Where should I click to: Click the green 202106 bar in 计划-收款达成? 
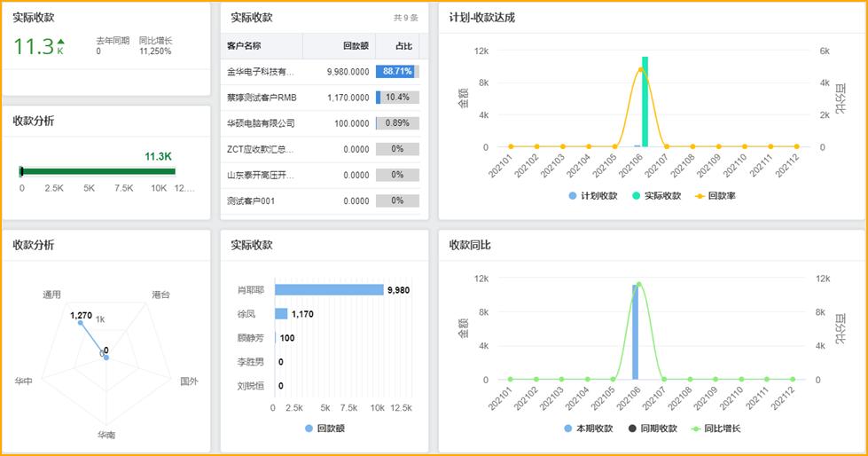pos(645,101)
